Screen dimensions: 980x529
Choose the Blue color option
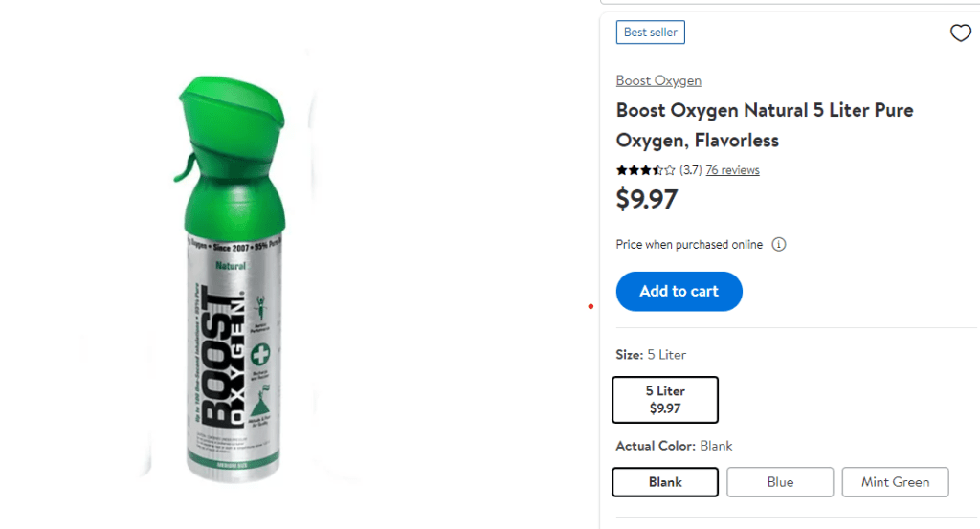point(780,482)
